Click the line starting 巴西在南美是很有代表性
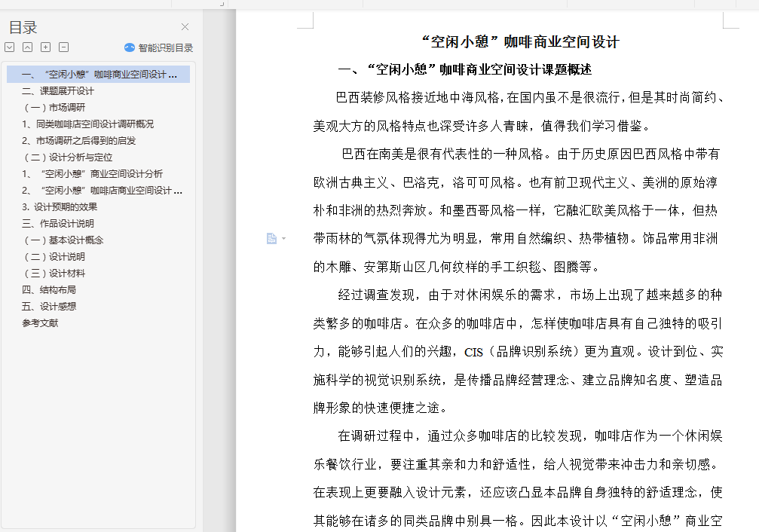 [531, 154]
